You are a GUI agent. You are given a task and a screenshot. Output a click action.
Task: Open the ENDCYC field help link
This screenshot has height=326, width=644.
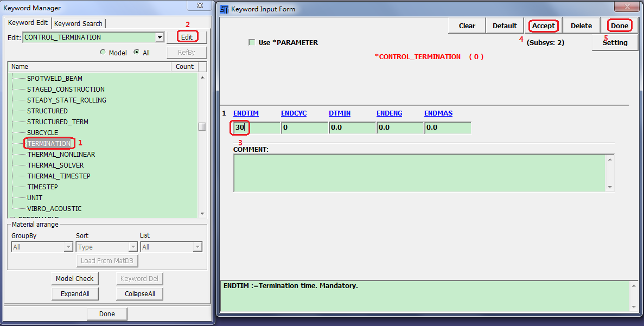(x=294, y=113)
